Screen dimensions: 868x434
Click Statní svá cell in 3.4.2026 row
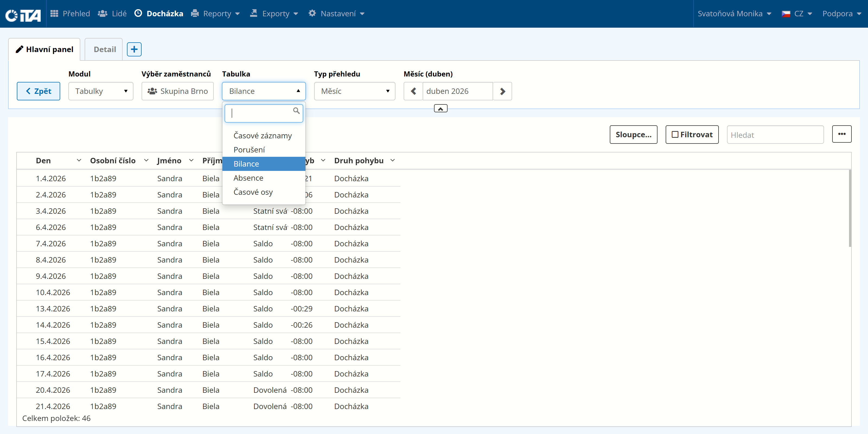click(x=271, y=211)
